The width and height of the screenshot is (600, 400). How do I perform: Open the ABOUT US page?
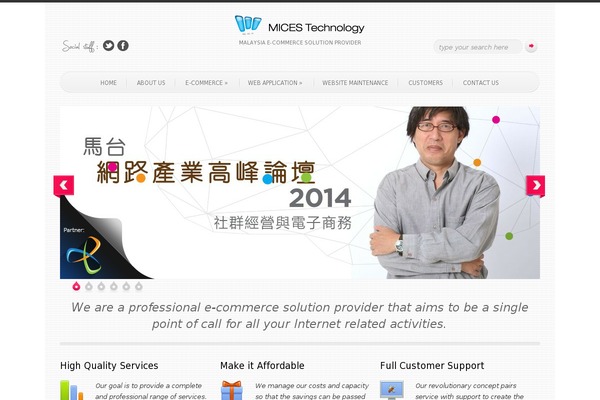151,83
